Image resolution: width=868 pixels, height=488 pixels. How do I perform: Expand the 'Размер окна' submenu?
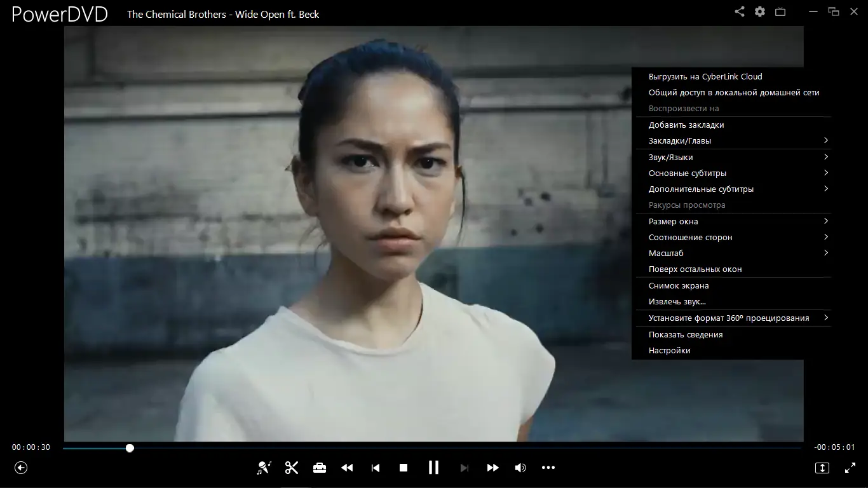(x=731, y=221)
